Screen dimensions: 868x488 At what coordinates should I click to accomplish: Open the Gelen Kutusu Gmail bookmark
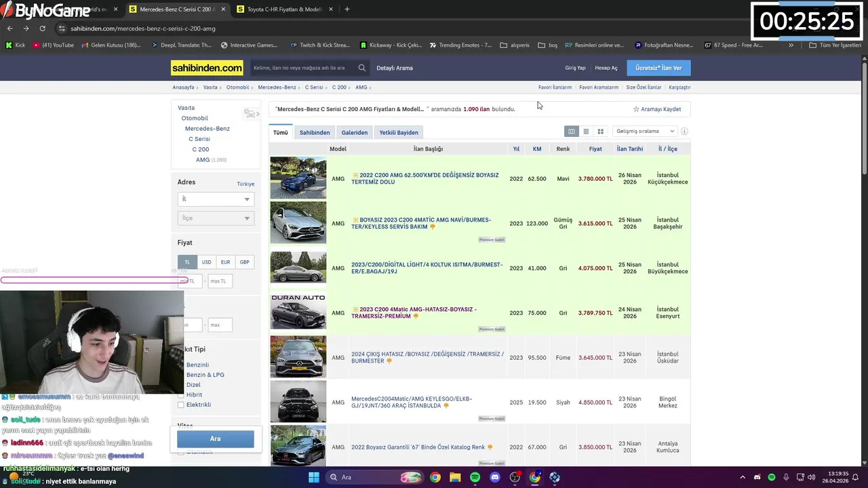pos(111,45)
